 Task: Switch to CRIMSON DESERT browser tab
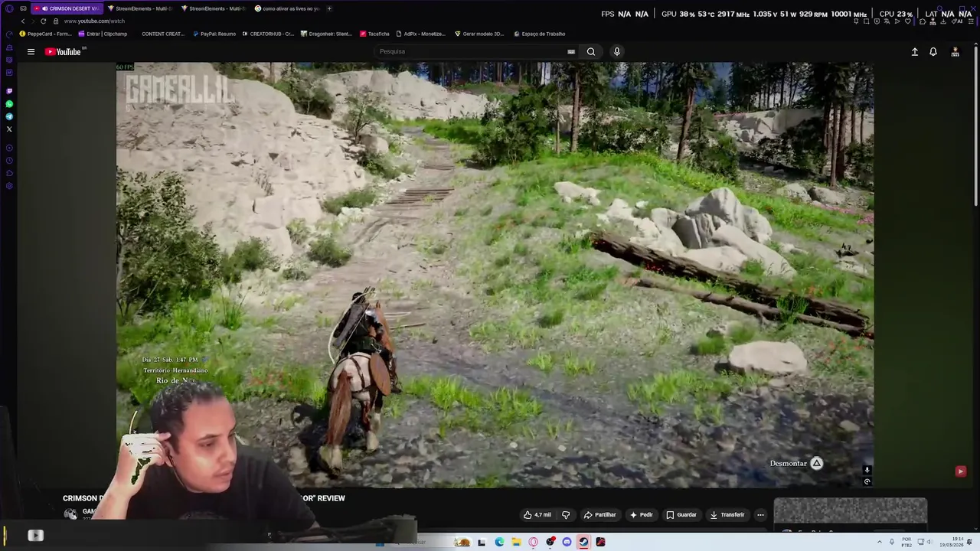pyautogui.click(x=67, y=8)
